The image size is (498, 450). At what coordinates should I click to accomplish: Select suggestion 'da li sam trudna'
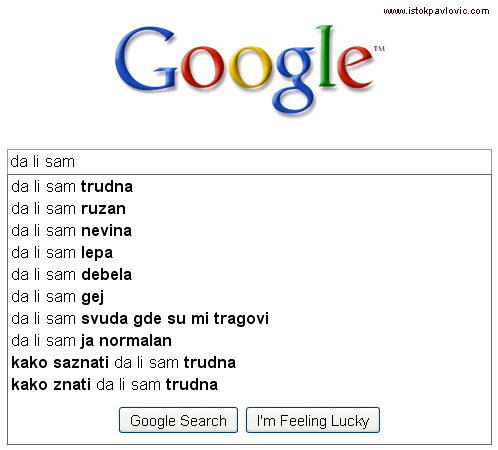[x=249, y=186]
